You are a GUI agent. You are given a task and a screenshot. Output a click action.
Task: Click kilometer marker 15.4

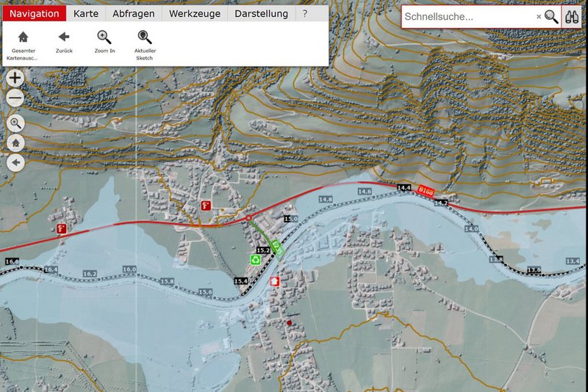(241, 281)
